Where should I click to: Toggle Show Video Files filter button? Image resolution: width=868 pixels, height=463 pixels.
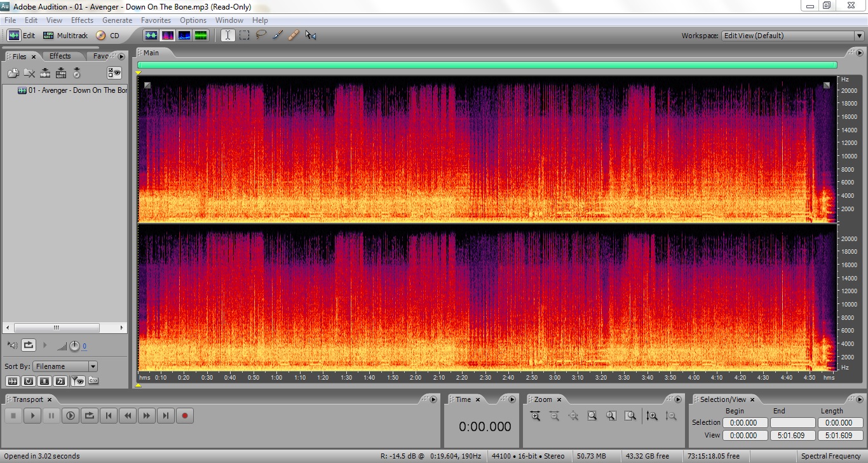tap(44, 381)
